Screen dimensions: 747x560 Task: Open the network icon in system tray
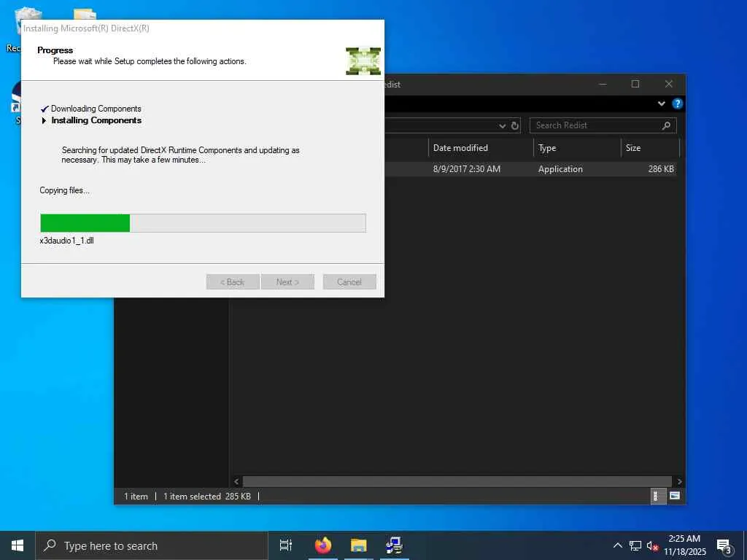pyautogui.click(x=635, y=545)
